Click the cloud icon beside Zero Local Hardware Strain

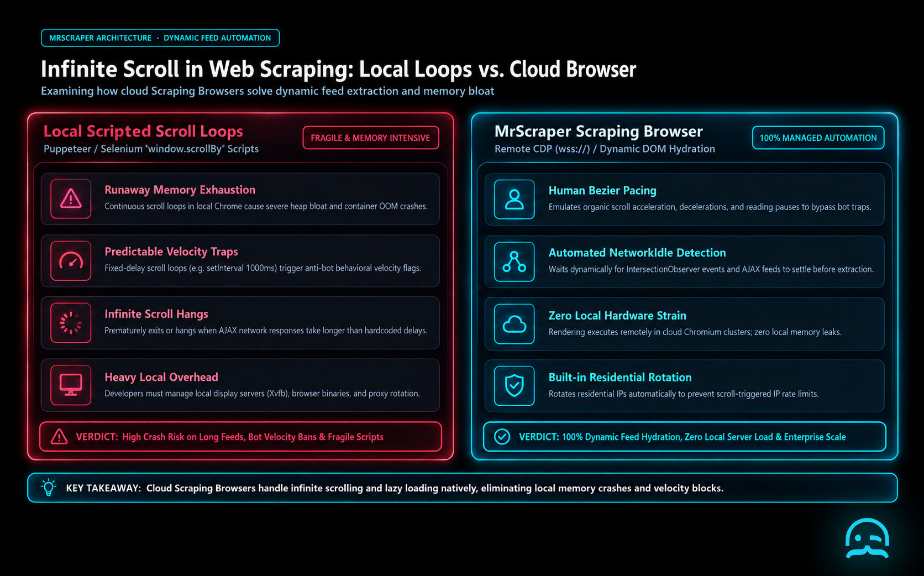[514, 324]
